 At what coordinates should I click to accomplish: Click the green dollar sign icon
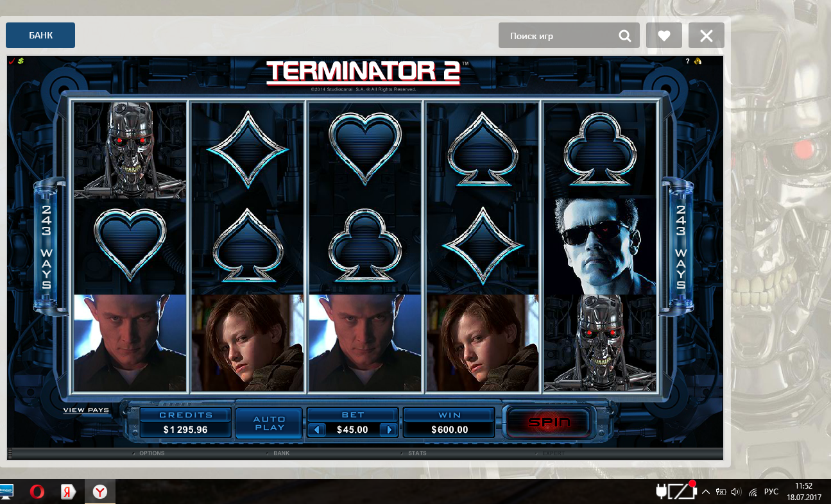21,61
